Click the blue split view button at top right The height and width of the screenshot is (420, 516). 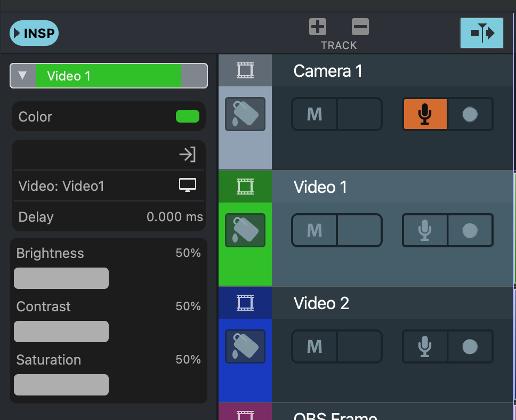click(x=482, y=33)
